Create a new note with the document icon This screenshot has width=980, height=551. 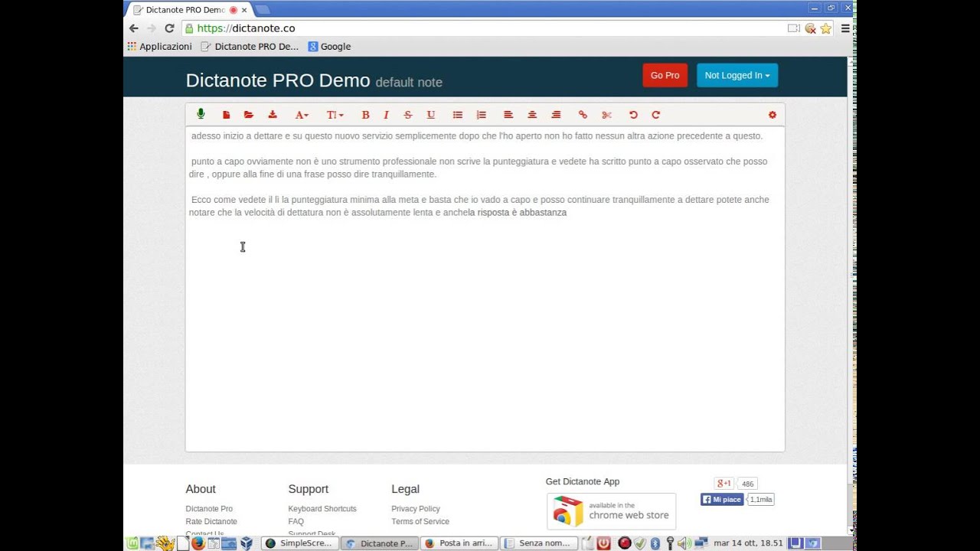tap(226, 115)
